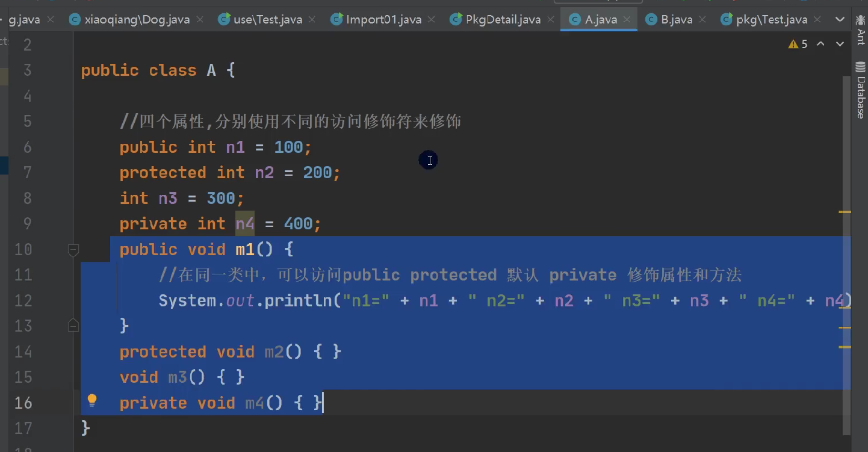The width and height of the screenshot is (868, 452).
Task: Close the Import01.java tab
Action: (432, 19)
